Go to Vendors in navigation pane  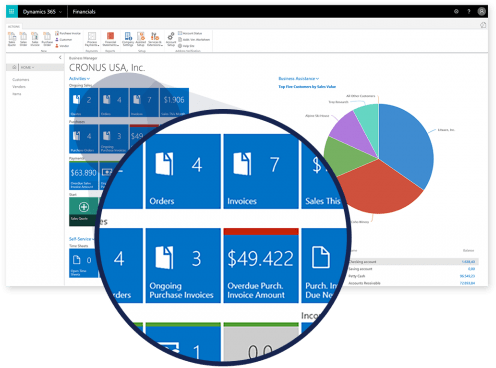point(19,87)
